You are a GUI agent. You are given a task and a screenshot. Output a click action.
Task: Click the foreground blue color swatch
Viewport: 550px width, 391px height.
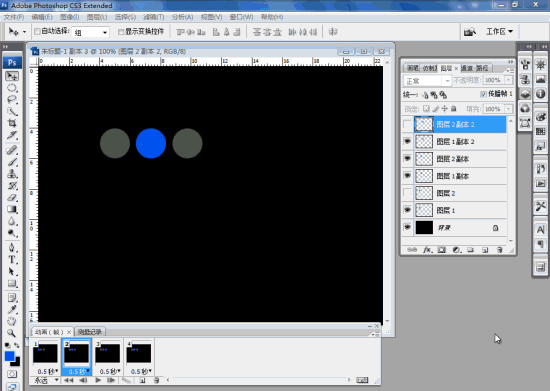coord(9,356)
